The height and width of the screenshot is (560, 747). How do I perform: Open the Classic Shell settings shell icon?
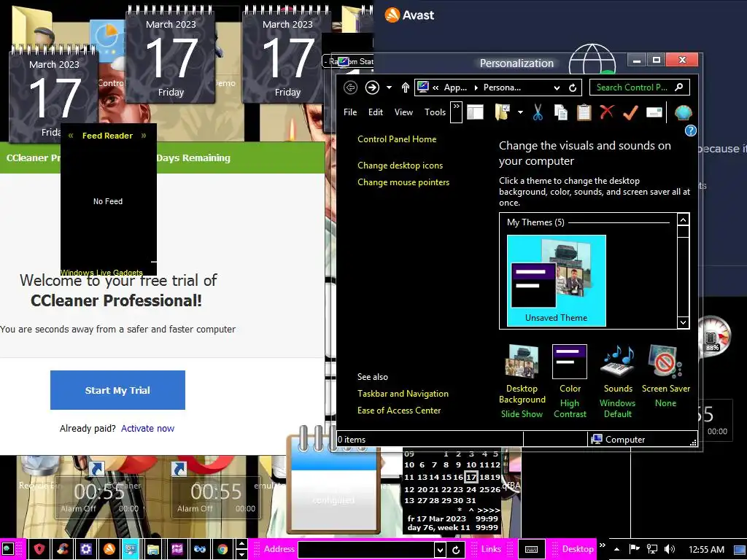click(x=683, y=112)
